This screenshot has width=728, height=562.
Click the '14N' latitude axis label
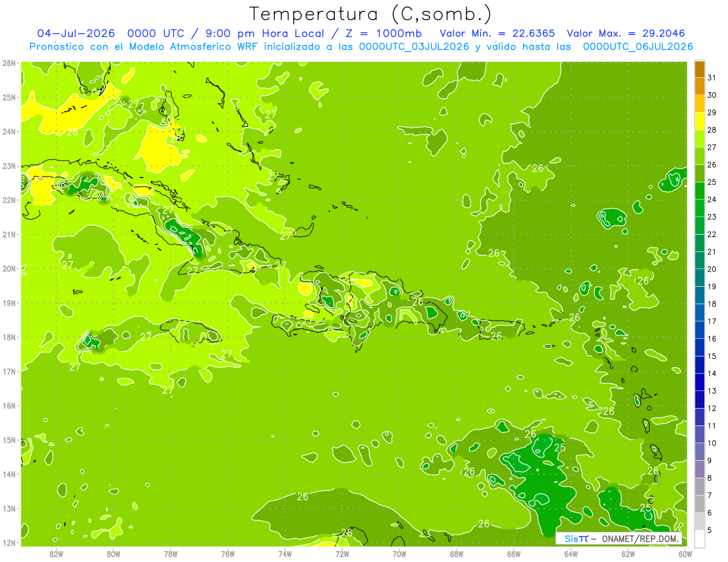8,474
